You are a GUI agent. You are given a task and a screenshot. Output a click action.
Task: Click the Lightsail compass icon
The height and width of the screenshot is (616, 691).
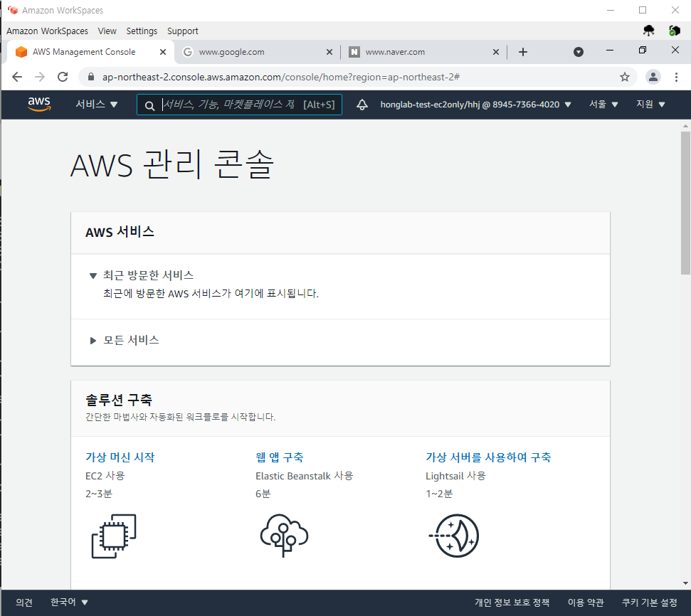tap(454, 536)
